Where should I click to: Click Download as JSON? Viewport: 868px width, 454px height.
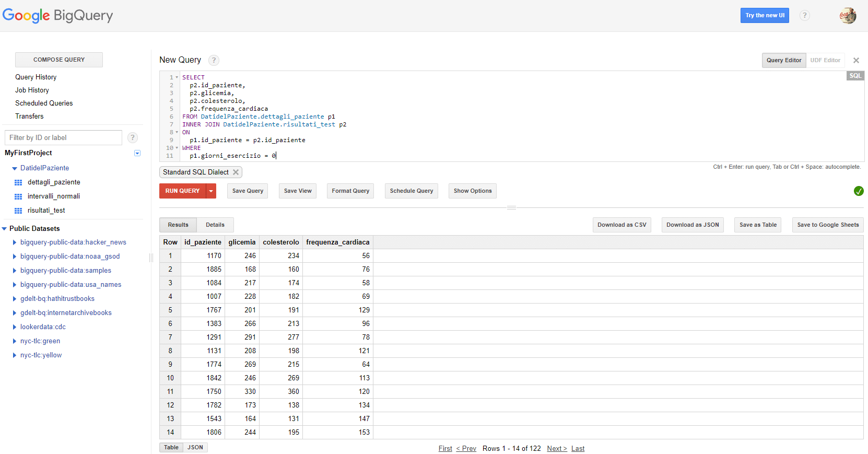pos(693,225)
